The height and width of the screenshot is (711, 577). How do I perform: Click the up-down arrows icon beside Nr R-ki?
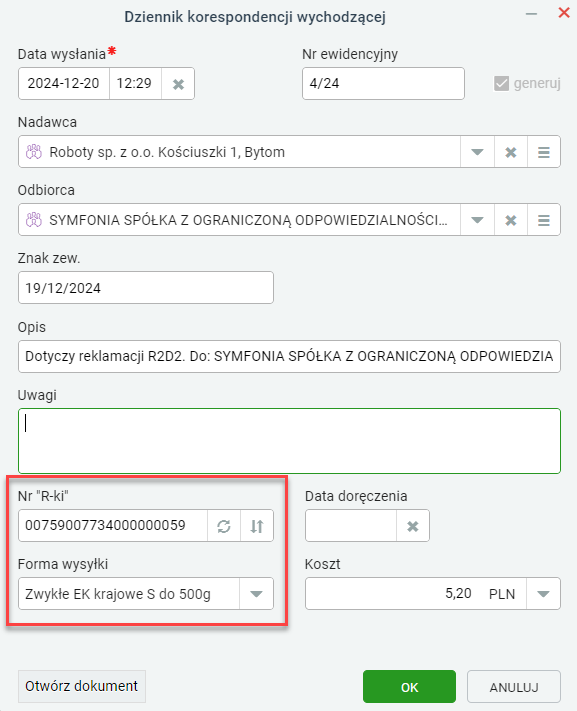(x=257, y=526)
